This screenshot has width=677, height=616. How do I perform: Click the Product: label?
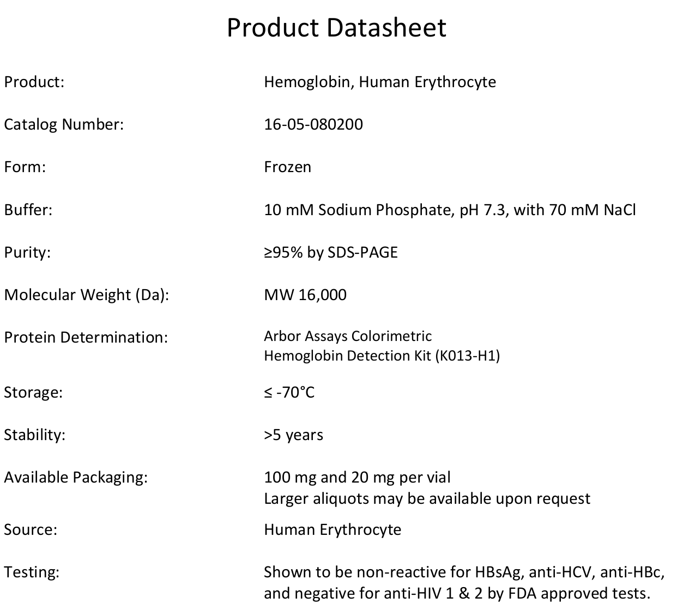(x=34, y=82)
